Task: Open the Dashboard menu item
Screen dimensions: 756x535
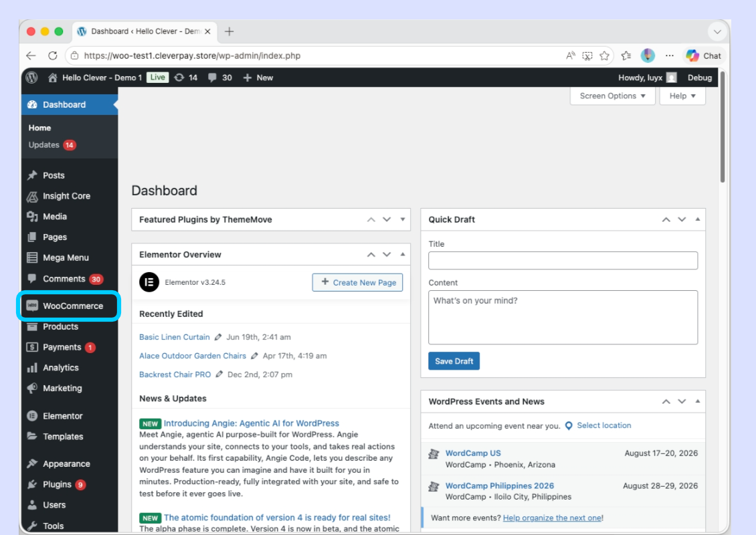Action: click(x=70, y=104)
